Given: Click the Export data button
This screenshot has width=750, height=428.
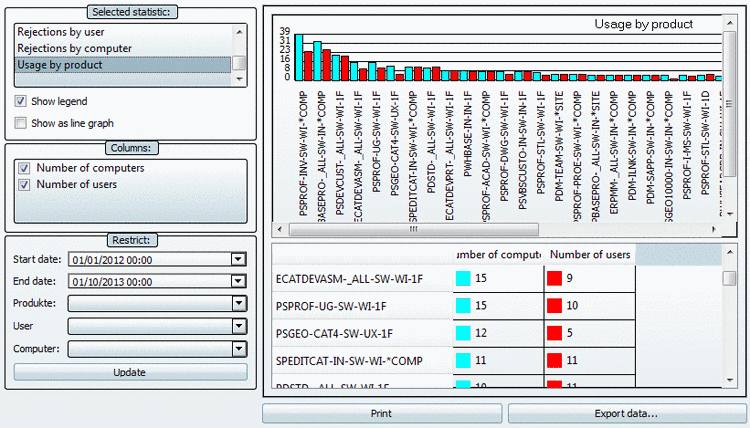Looking at the screenshot, I should coord(626,414).
